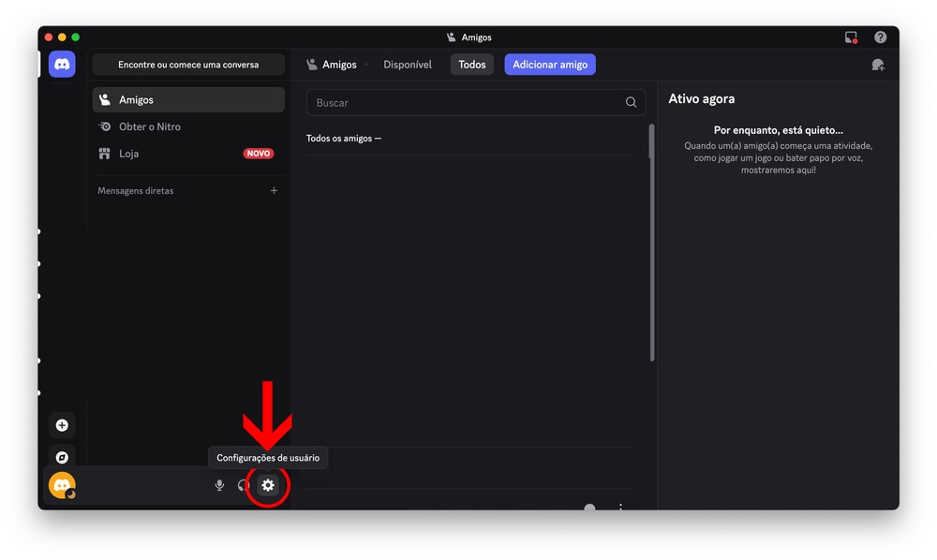The width and height of the screenshot is (937, 560).
Task: Click the search magnifier icon
Action: tap(631, 103)
